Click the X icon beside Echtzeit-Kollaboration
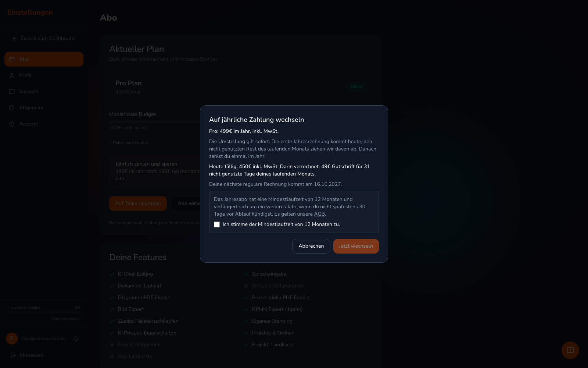The height and width of the screenshot is (368, 588). click(x=246, y=286)
